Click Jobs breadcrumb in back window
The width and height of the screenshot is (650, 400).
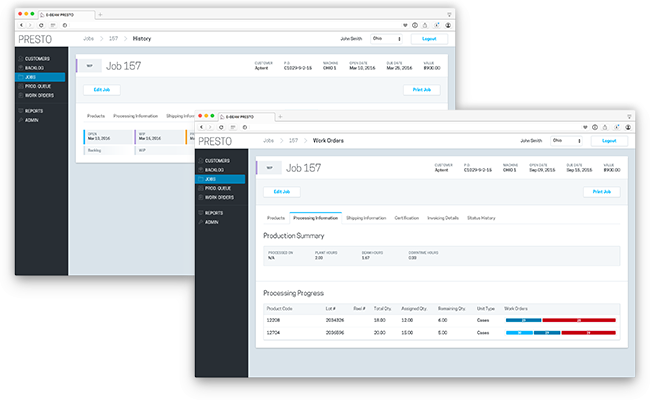tap(89, 39)
